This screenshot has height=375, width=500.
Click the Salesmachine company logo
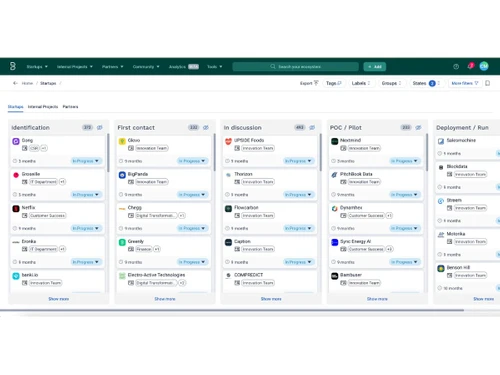pyautogui.click(x=441, y=141)
